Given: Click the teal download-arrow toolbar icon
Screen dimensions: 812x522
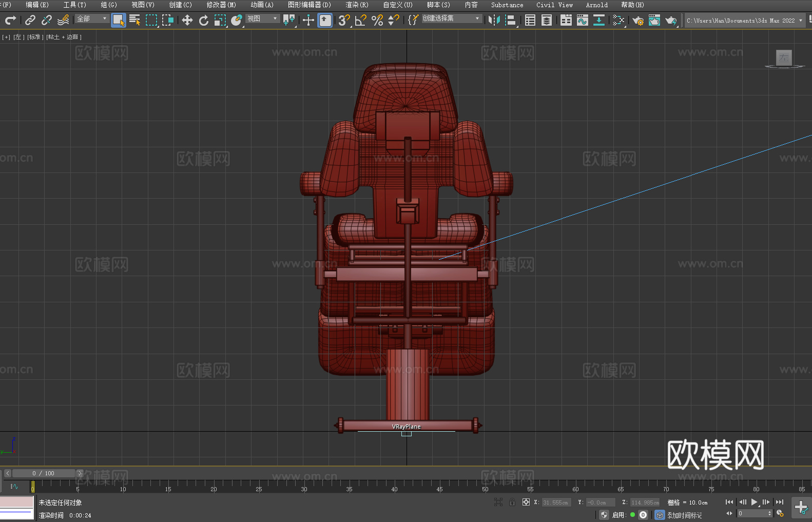Looking at the screenshot, I should click(x=599, y=20).
